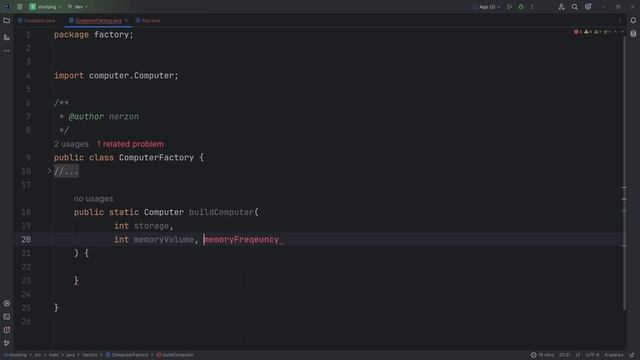Click the 'storage' parameter
Viewport: 640px width, 360px height.
151,226
